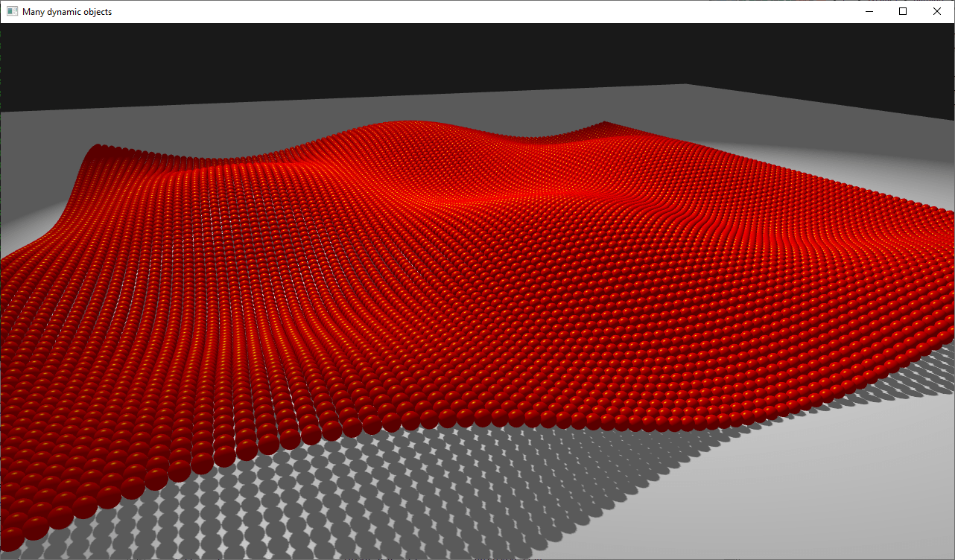Click the "Many dynamic objects" window title text
Image resolution: width=955 pixels, height=560 pixels.
(67, 12)
